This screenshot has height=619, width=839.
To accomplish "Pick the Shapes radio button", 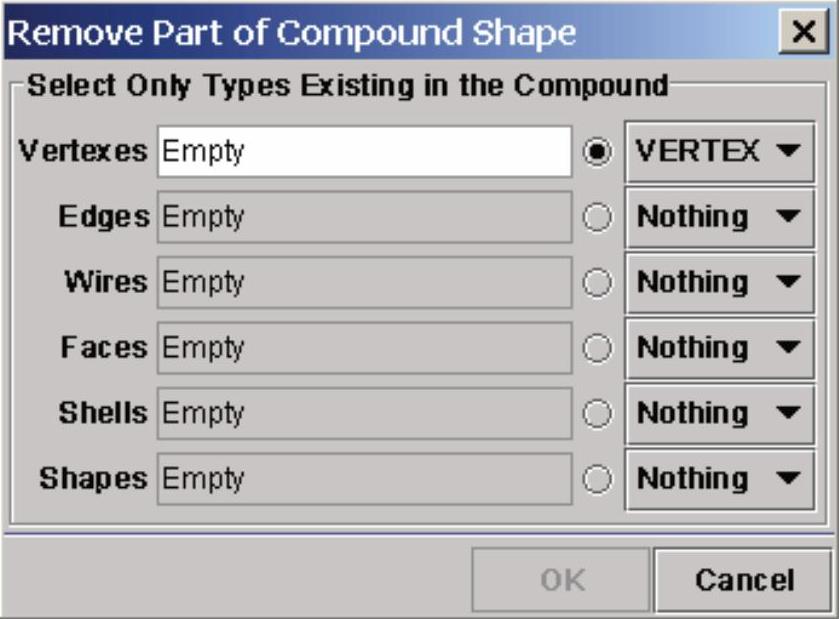I will (x=597, y=479).
